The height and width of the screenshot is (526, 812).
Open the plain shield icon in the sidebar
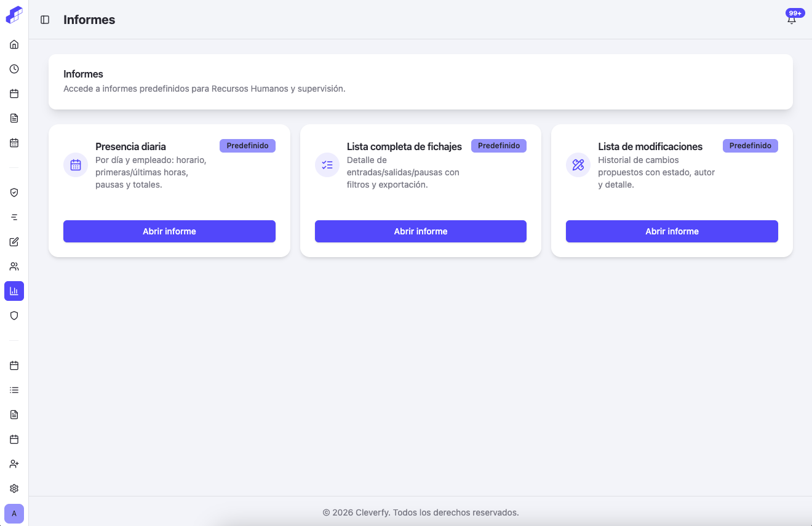(14, 316)
